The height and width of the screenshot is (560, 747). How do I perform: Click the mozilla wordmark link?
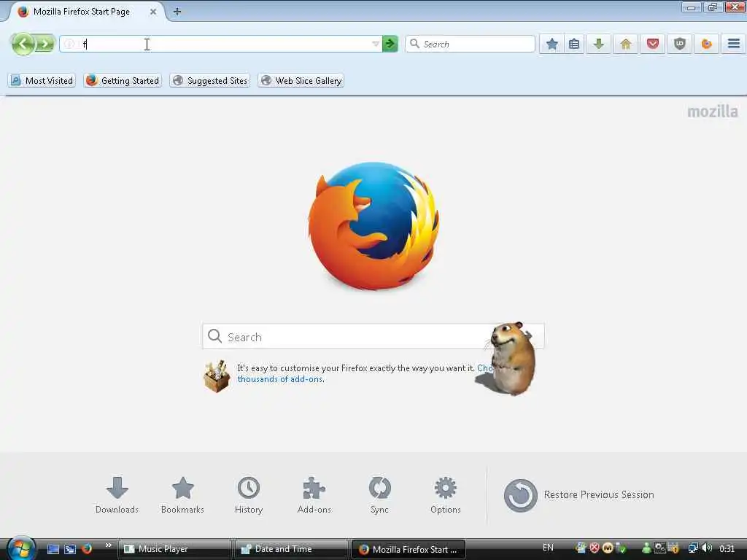point(713,112)
